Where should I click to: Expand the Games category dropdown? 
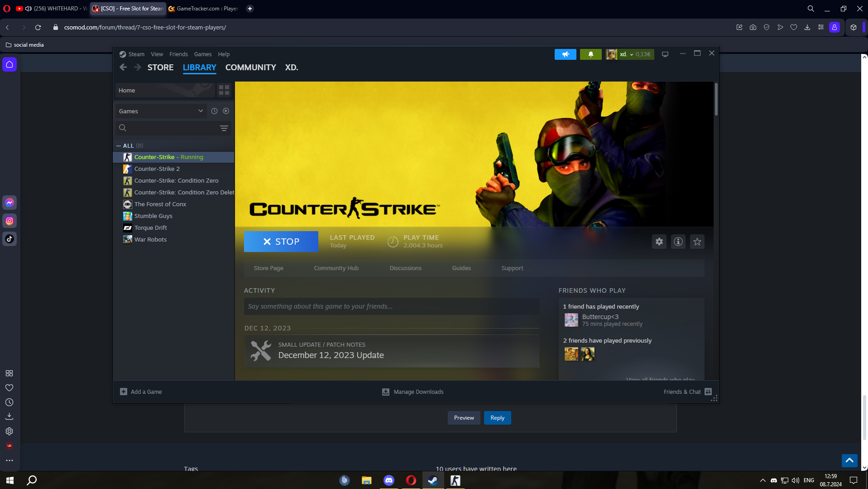click(x=201, y=111)
